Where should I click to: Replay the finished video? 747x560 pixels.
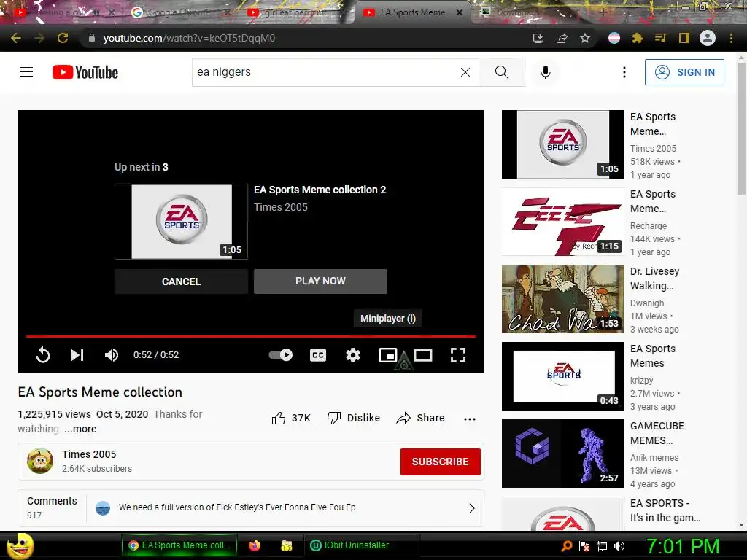[x=43, y=355]
